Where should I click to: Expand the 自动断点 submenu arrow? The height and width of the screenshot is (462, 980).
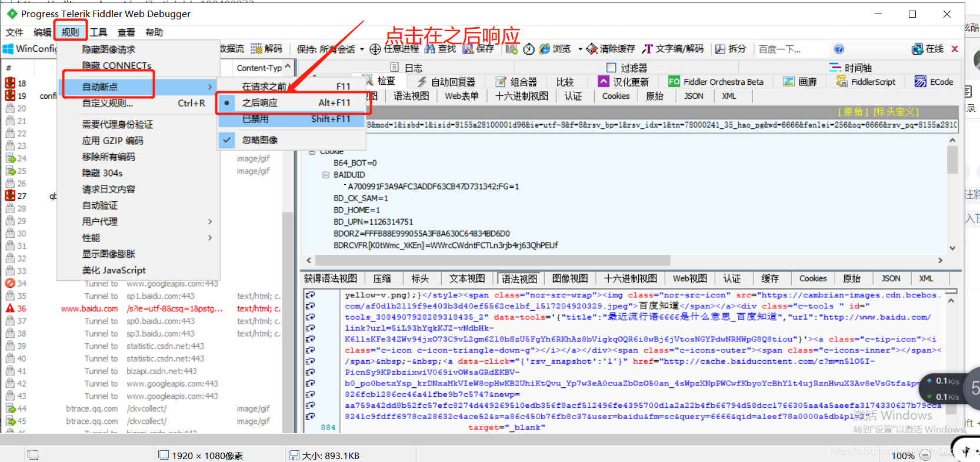pos(210,87)
